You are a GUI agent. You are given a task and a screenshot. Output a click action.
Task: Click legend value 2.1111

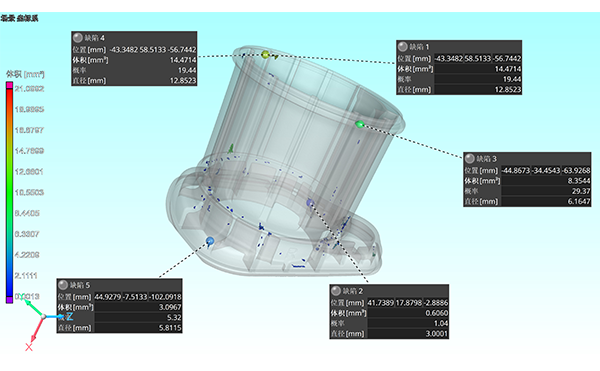point(26,275)
